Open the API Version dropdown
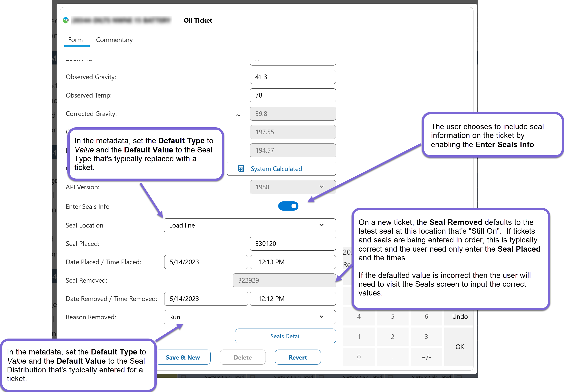 (292, 187)
